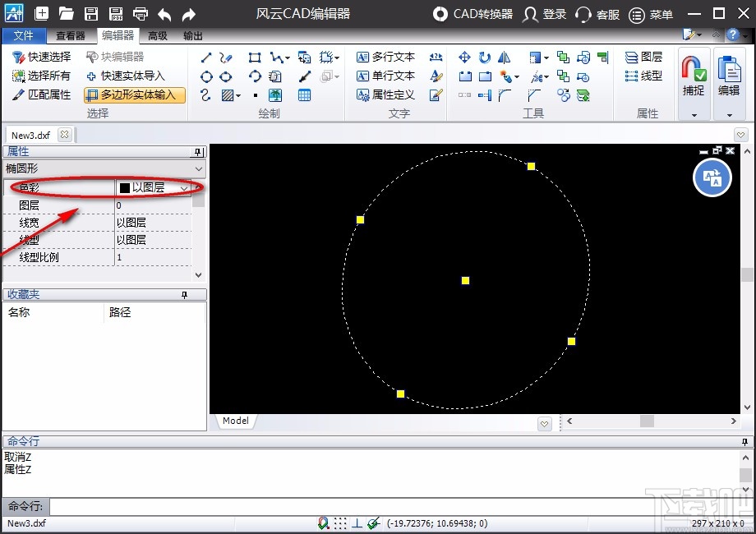756x534 pixels.
Task: Expand the 椭圆形 entity type dropdown
Action: (198, 168)
